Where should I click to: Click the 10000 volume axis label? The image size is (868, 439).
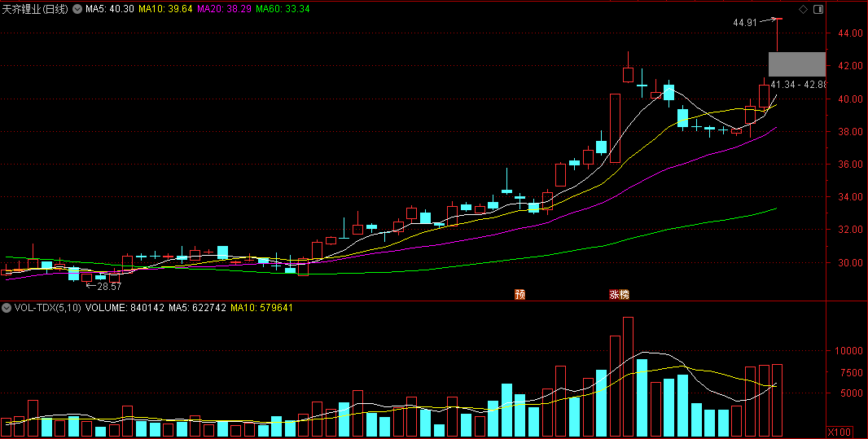pos(848,351)
